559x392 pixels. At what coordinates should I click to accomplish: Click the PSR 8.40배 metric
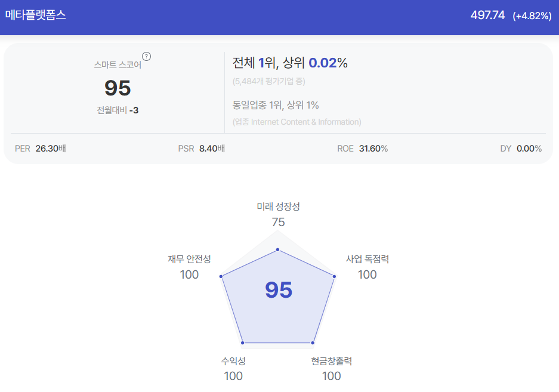click(x=202, y=149)
